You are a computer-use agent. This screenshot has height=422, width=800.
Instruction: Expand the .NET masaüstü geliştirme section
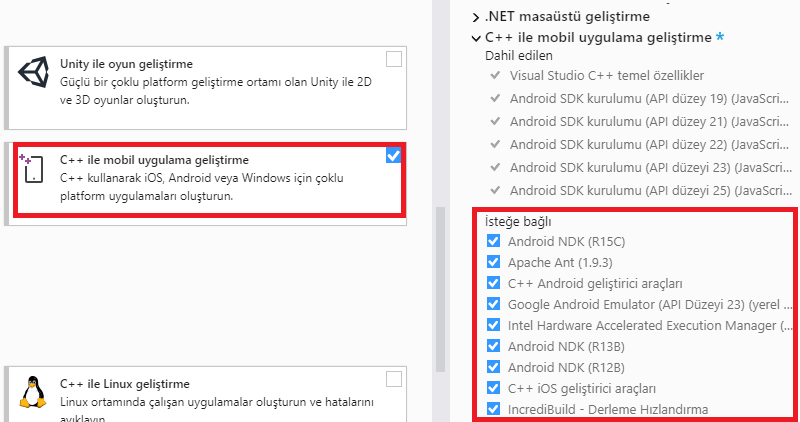click(475, 17)
